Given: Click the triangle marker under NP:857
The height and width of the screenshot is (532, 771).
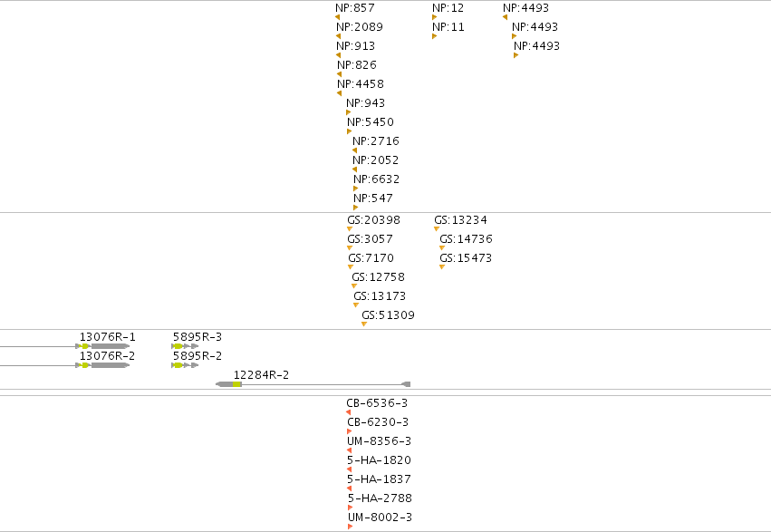Looking at the screenshot, I should [x=337, y=17].
